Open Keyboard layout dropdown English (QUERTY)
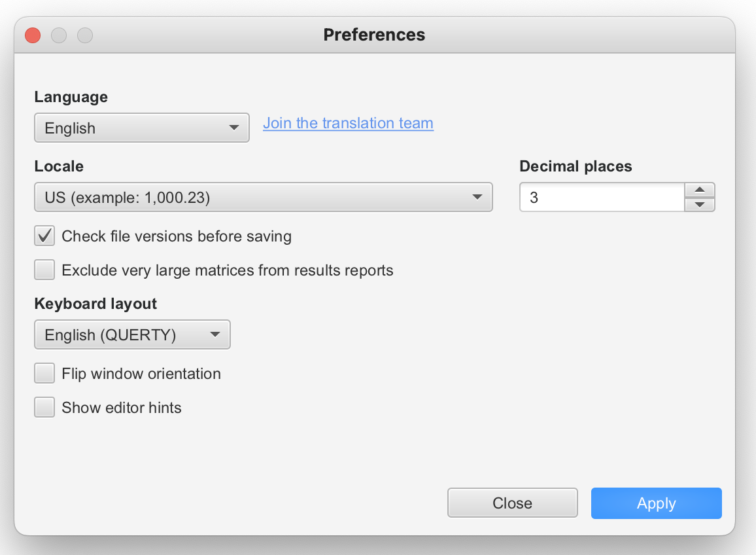Viewport: 756px width, 555px height. [x=132, y=334]
